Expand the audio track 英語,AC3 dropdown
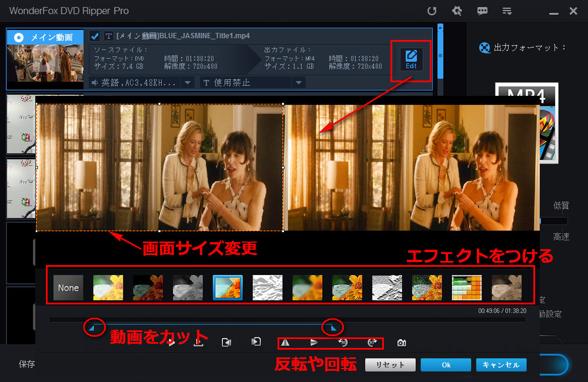The height and width of the screenshot is (382, 588). coord(188,82)
